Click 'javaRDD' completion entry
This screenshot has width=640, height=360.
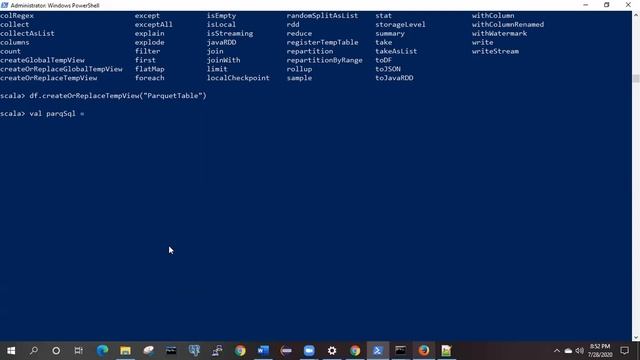222,42
